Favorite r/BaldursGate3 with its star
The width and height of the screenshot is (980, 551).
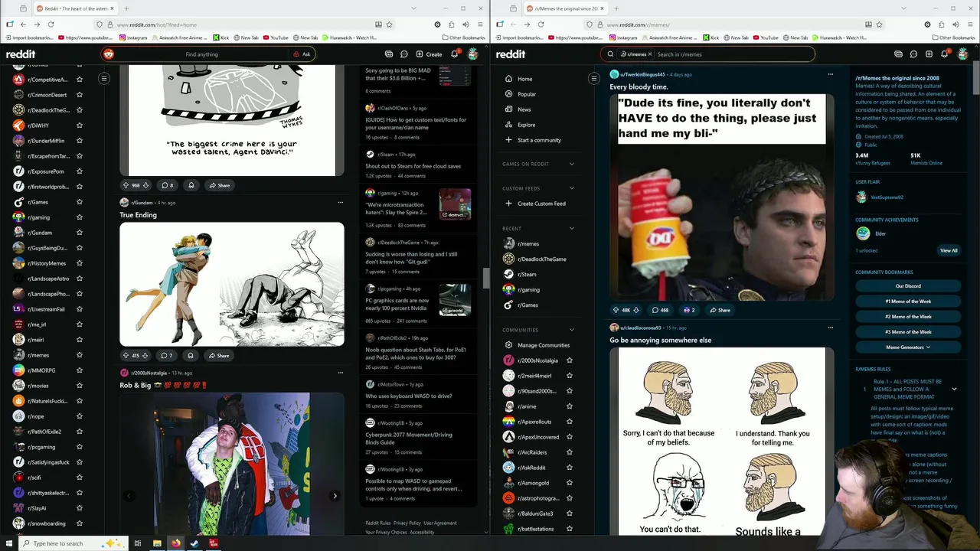(x=569, y=514)
